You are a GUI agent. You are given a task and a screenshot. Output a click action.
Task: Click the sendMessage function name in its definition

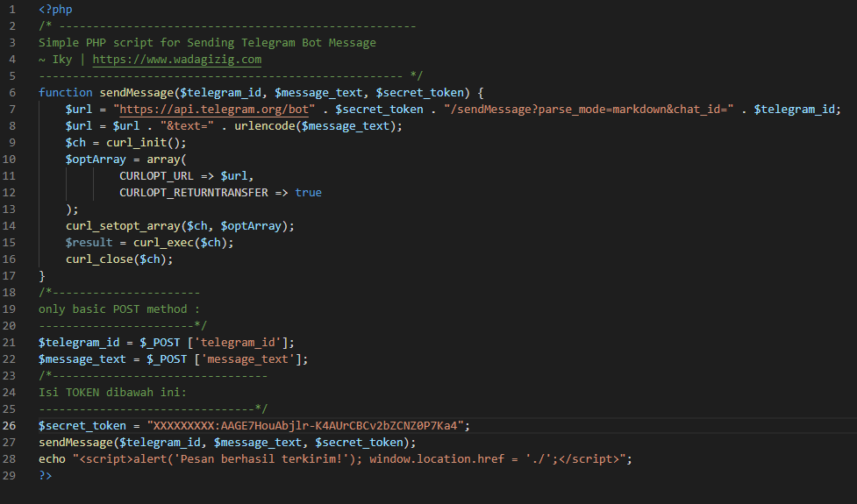[136, 92]
